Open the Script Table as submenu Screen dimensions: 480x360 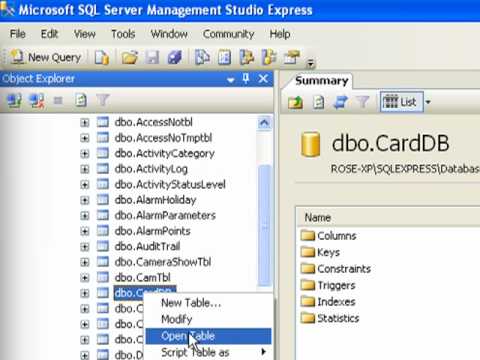click(x=209, y=352)
